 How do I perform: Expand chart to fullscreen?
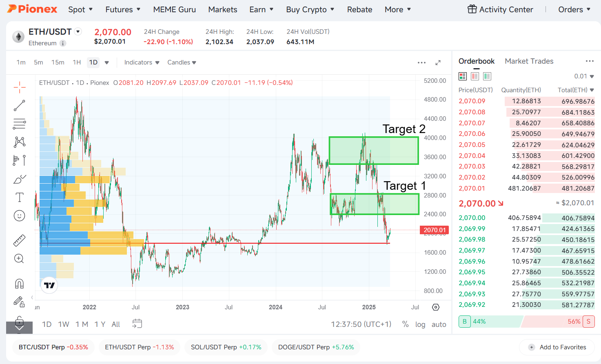[x=438, y=62]
